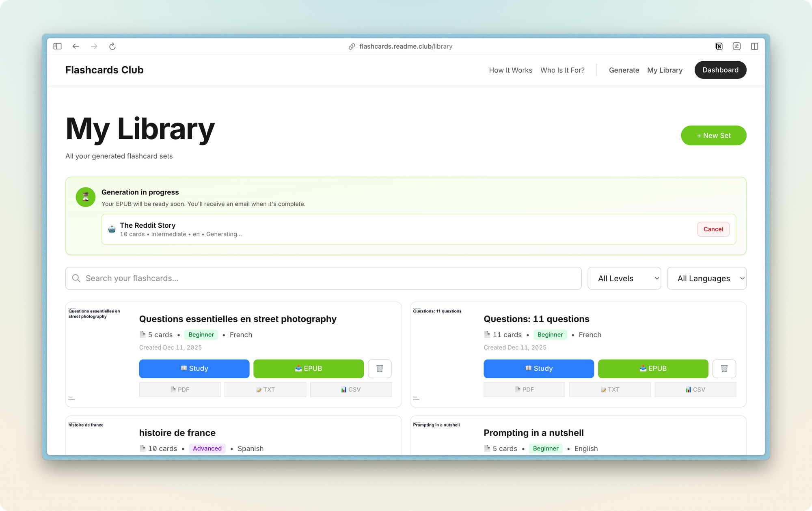Open the split view icon in toolbar
The width and height of the screenshot is (812, 511).
754,46
